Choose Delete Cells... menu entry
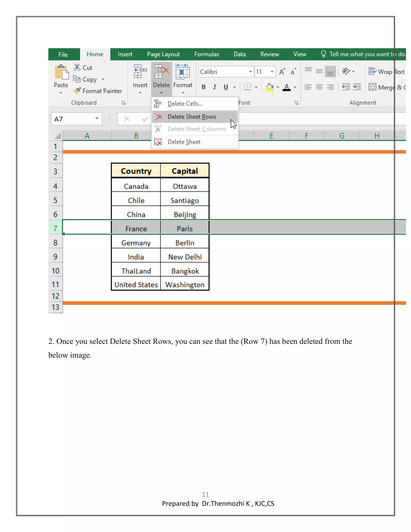 (x=195, y=104)
